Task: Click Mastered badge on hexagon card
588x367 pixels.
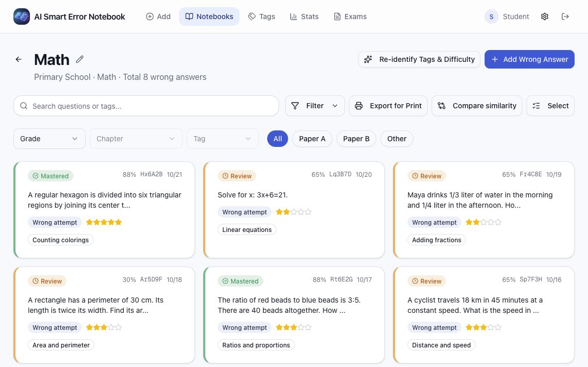Action: click(x=51, y=176)
